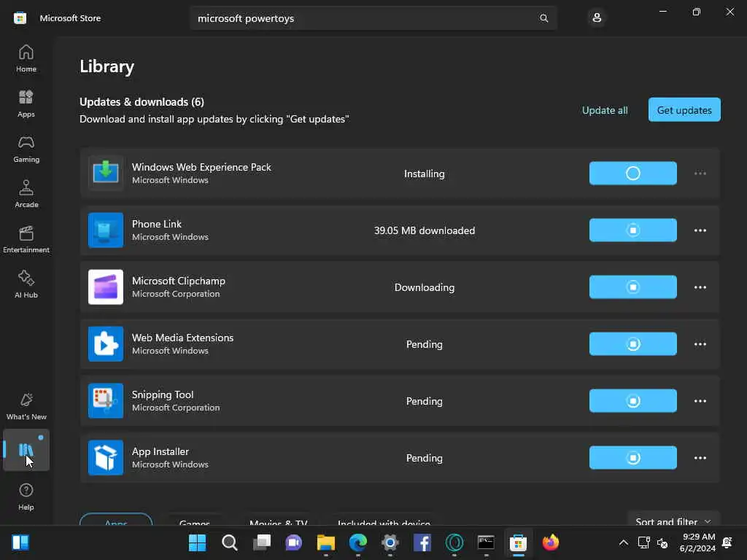Click the Update all link
This screenshot has height=560, width=747.
click(605, 110)
